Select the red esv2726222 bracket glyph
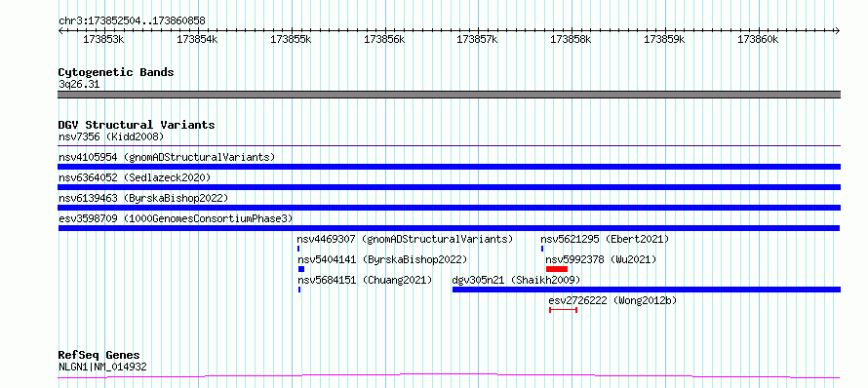This screenshot has height=388, width=868. coord(564,310)
